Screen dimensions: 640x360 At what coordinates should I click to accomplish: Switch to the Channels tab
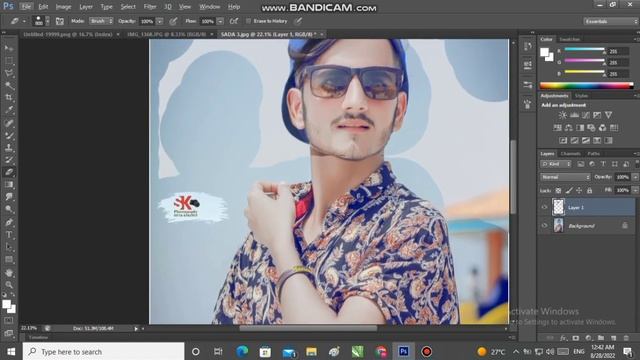pyautogui.click(x=570, y=154)
